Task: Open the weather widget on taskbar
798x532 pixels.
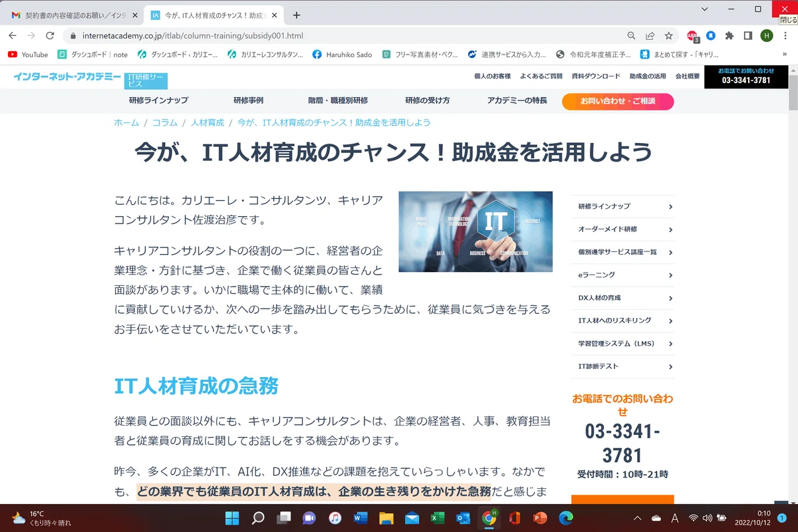Action: tap(41, 517)
